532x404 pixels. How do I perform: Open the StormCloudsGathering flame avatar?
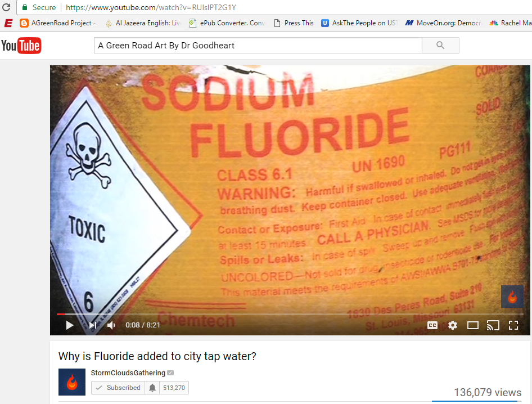tap(72, 382)
